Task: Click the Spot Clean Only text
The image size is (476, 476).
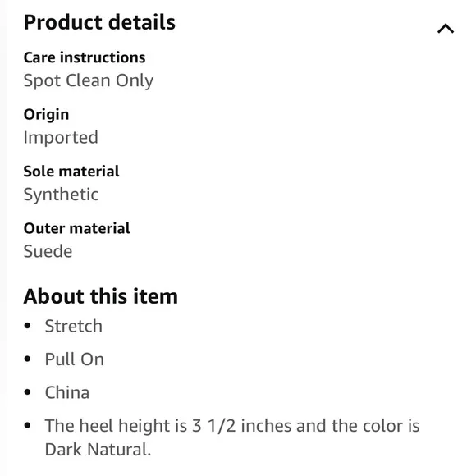Action: 89,80
